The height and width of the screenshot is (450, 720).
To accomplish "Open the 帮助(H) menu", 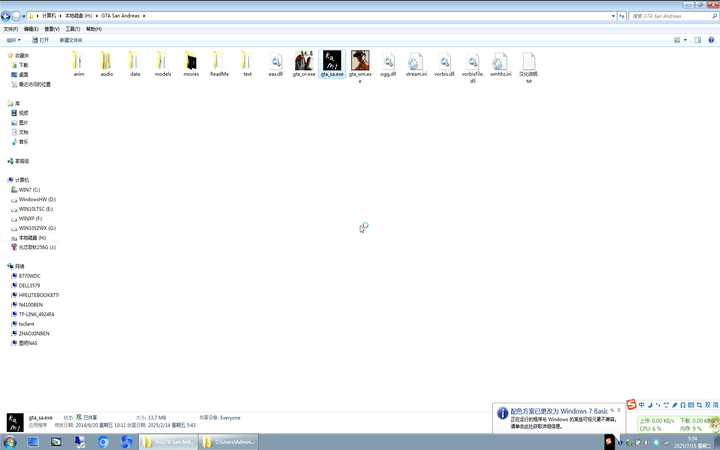I will (x=94, y=29).
